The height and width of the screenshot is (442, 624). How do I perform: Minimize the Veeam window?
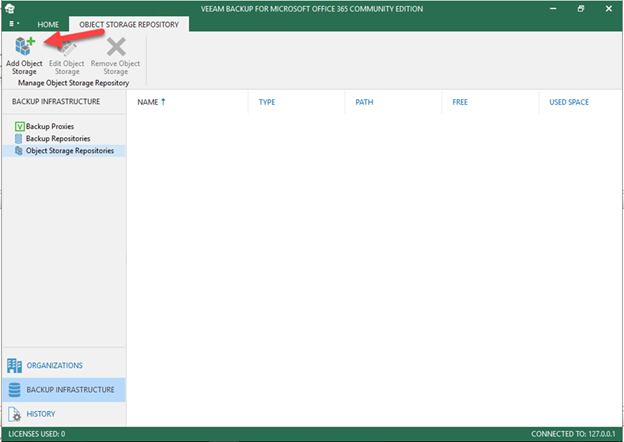click(x=553, y=8)
